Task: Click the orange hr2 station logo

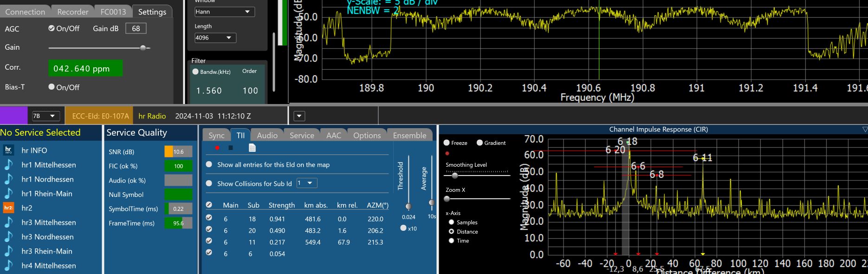Action: pyautogui.click(x=9, y=208)
